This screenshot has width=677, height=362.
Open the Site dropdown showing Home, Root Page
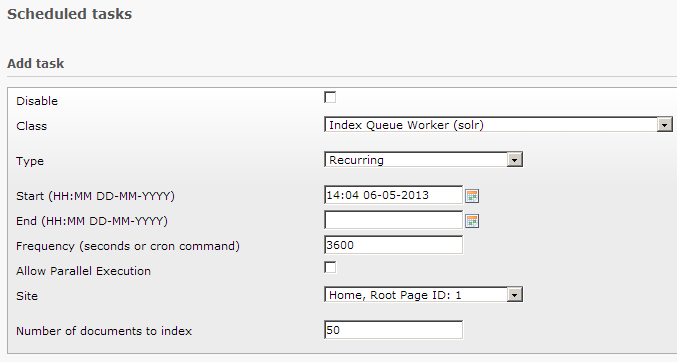click(423, 295)
